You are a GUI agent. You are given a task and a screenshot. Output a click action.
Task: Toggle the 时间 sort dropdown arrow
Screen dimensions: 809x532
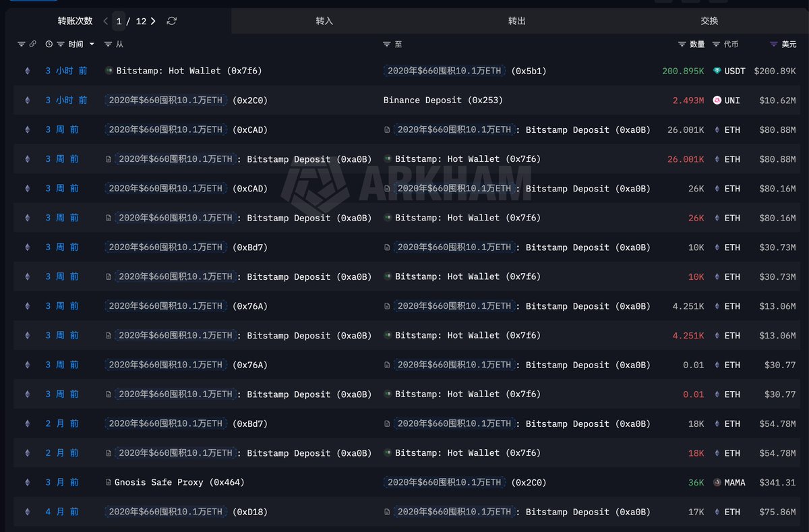[x=92, y=45]
